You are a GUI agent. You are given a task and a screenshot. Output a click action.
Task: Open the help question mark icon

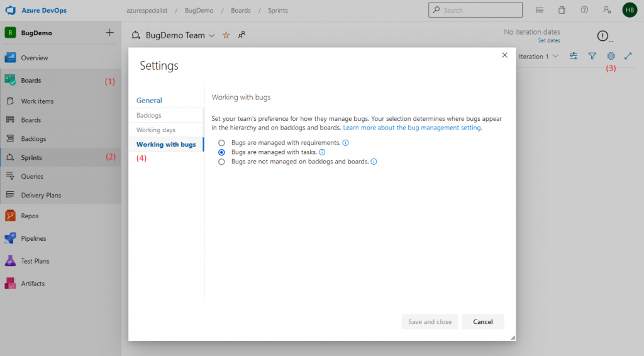584,10
